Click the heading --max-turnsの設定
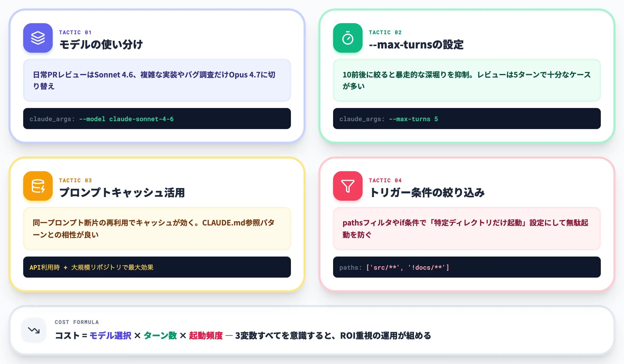The height and width of the screenshot is (364, 624). pyautogui.click(x=416, y=45)
